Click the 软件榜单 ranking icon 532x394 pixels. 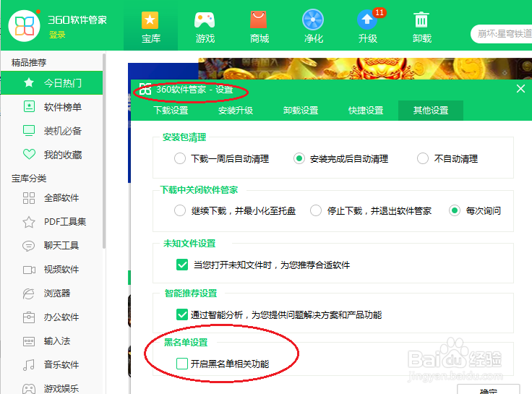click(29, 106)
